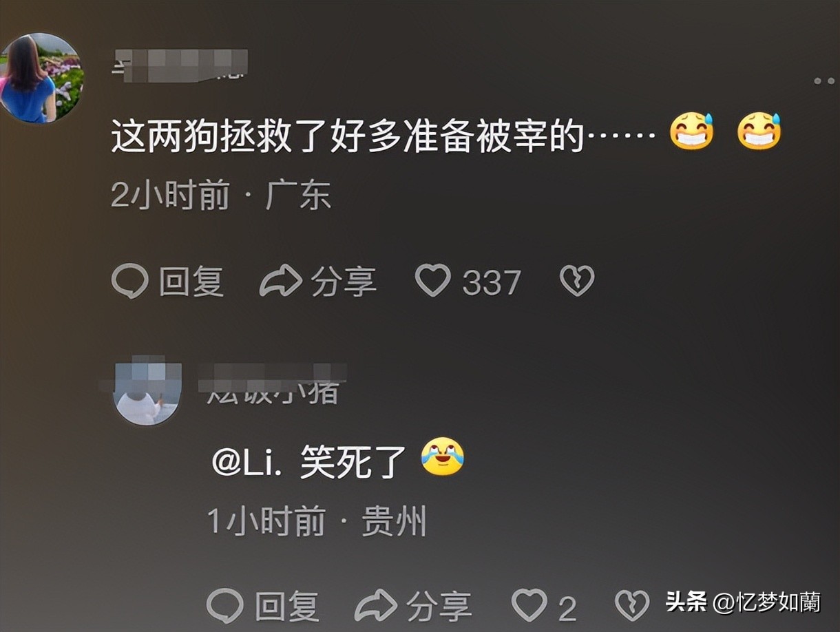Tap the 回复 label under the 笑死了 reply
Image resolution: width=840 pixels, height=632 pixels.
pos(287,607)
